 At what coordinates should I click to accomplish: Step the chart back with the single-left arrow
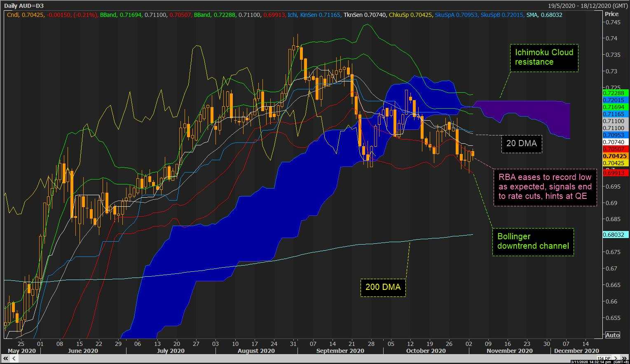coord(14,358)
